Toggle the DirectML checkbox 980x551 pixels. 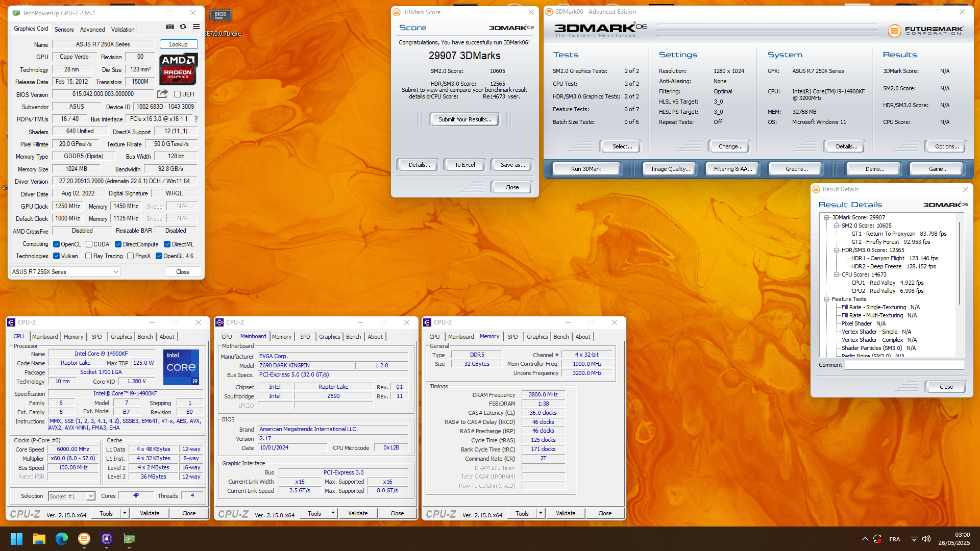pos(167,244)
